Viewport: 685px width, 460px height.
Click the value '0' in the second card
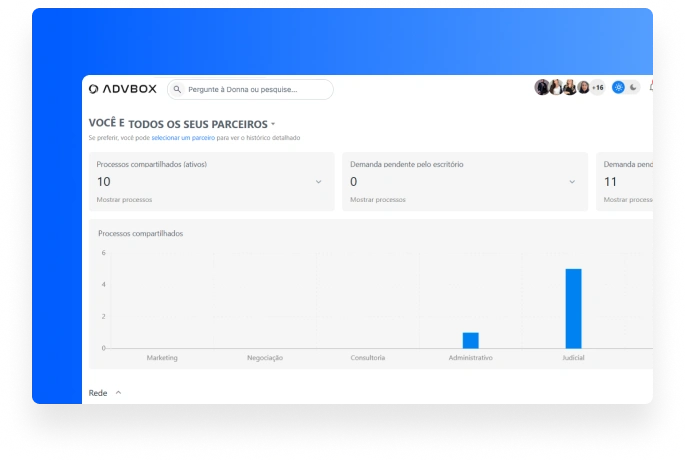tap(353, 182)
